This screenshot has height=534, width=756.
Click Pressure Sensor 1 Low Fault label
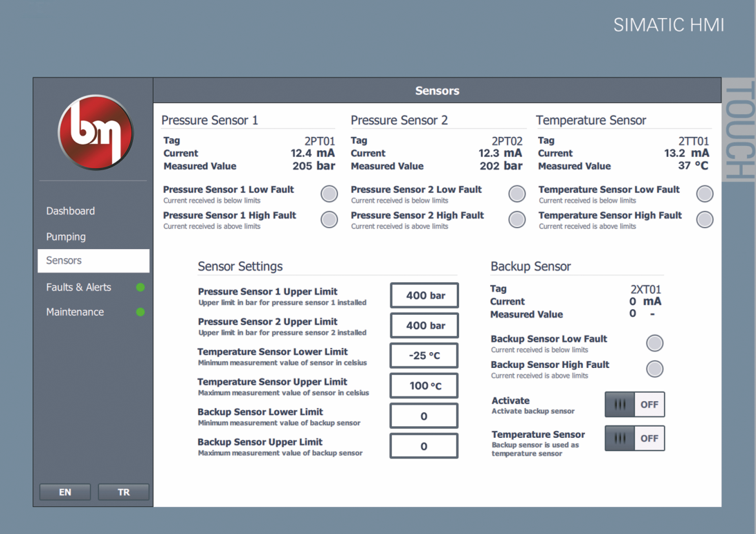228,190
